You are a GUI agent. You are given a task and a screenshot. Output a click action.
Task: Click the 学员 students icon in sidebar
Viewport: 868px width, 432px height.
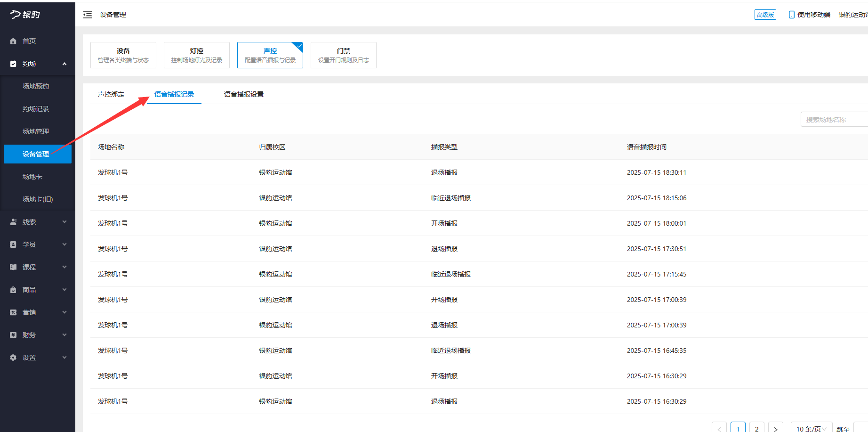point(13,245)
